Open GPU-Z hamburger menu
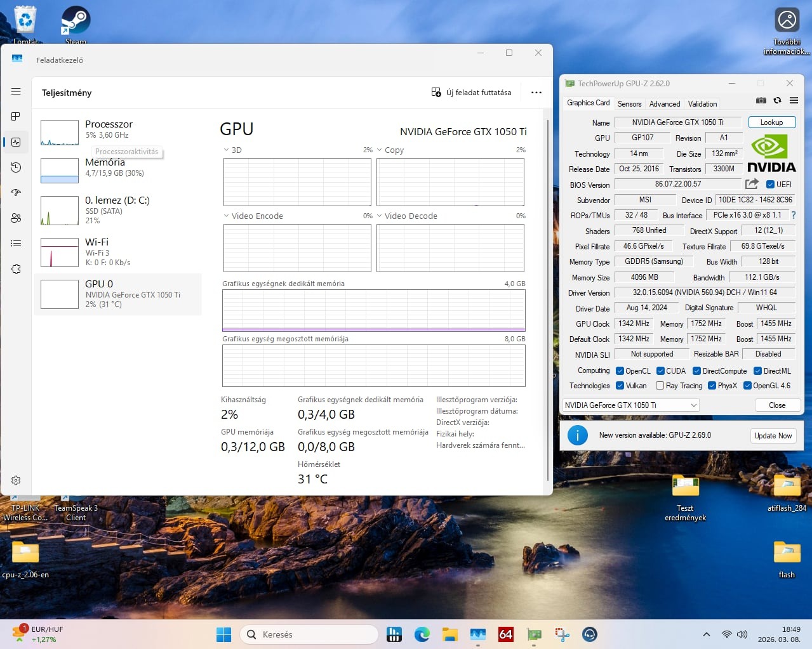 coord(794,100)
